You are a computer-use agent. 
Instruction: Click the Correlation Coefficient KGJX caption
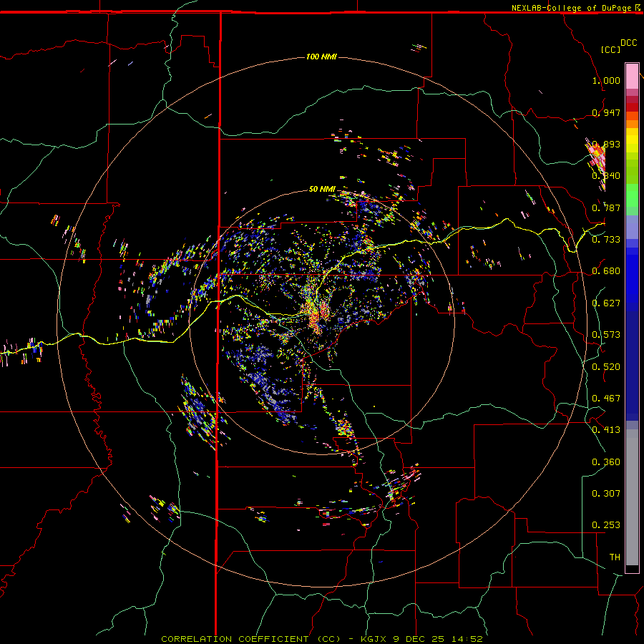point(321,639)
